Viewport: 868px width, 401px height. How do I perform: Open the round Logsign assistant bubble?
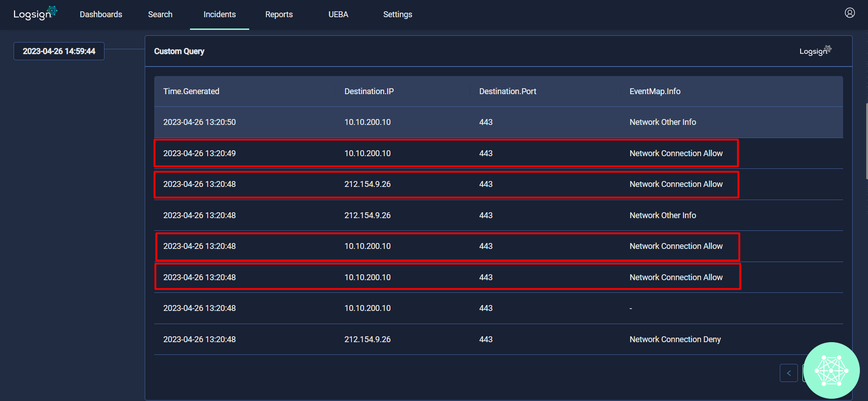(831, 370)
